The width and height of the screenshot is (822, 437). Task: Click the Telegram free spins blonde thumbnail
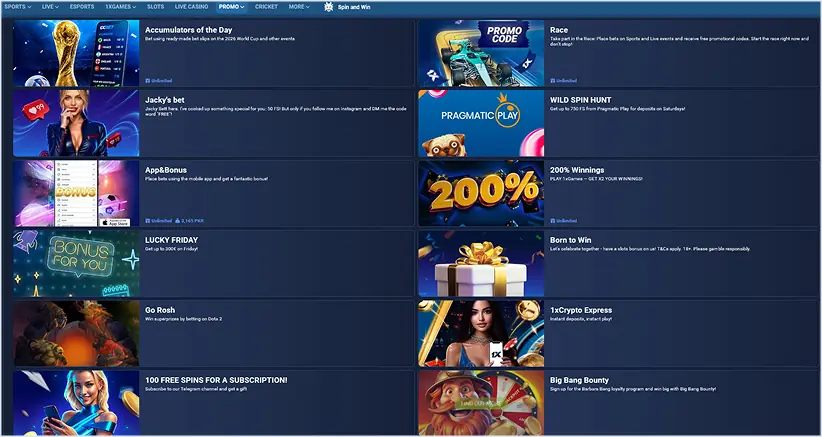tap(76, 402)
